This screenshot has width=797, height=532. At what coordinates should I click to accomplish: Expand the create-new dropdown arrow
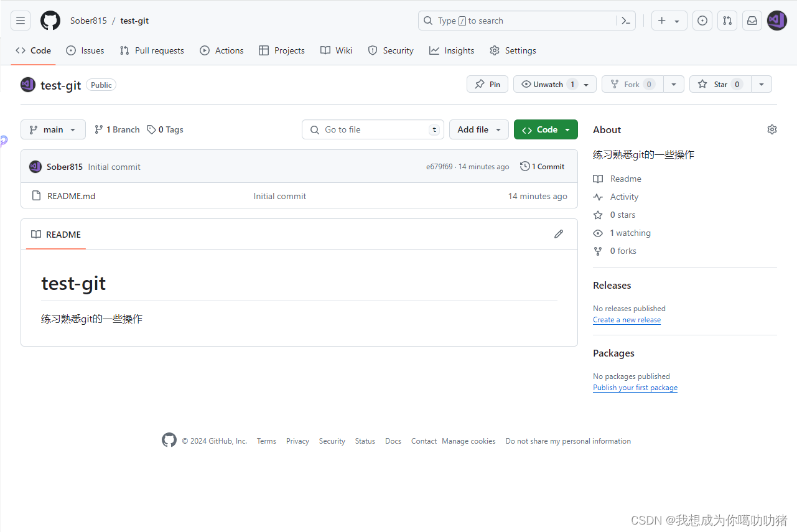coord(677,21)
